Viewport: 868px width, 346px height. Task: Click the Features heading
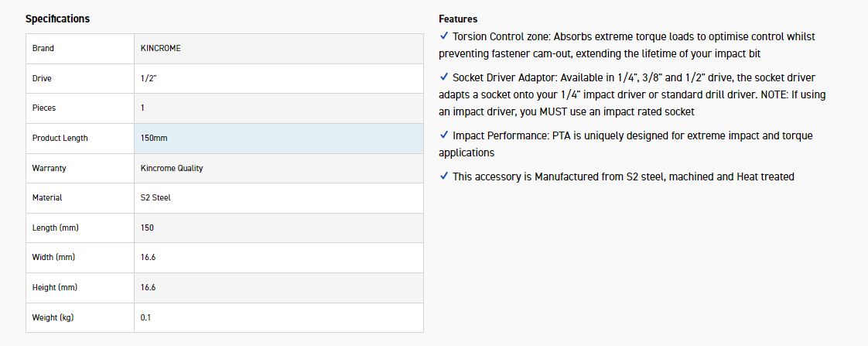[458, 19]
